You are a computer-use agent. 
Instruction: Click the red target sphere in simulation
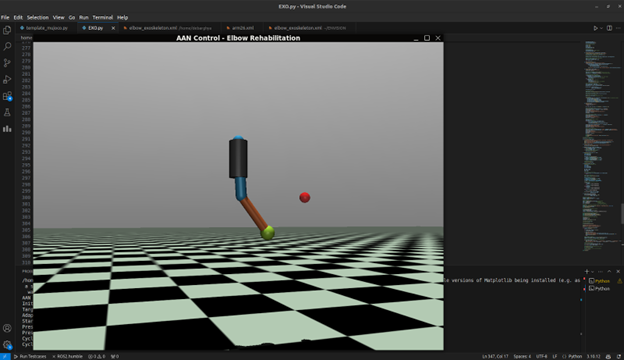(x=304, y=197)
